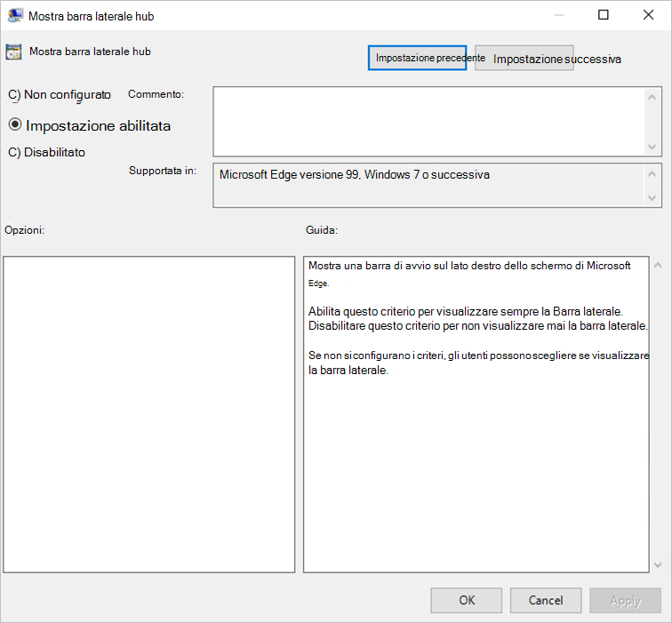
Task: Click the Cancel button
Action: click(546, 600)
